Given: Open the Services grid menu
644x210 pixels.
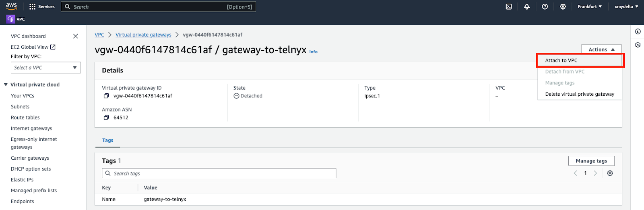Looking at the screenshot, I should coord(33,6).
